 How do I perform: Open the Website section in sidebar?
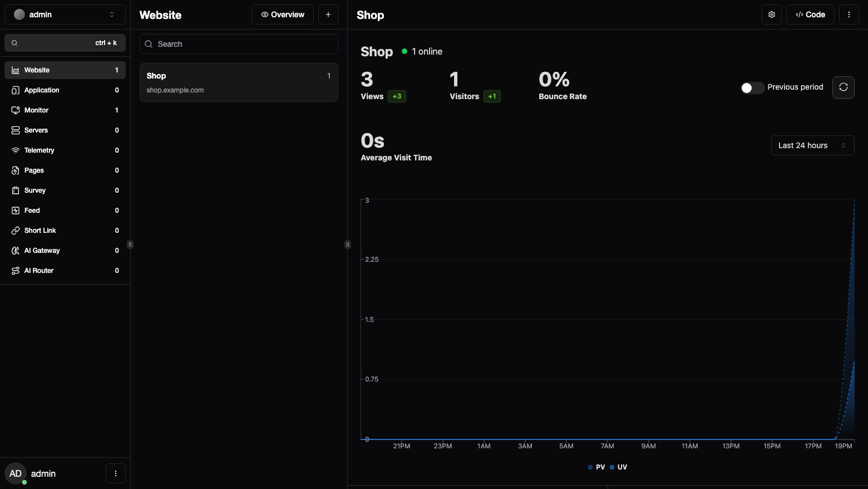pos(65,70)
